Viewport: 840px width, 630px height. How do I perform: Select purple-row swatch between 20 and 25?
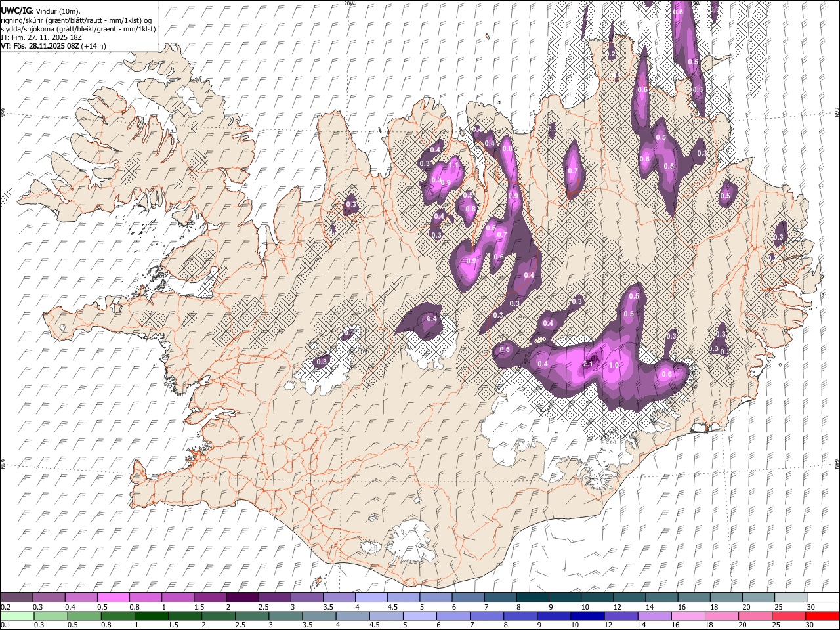(759, 597)
